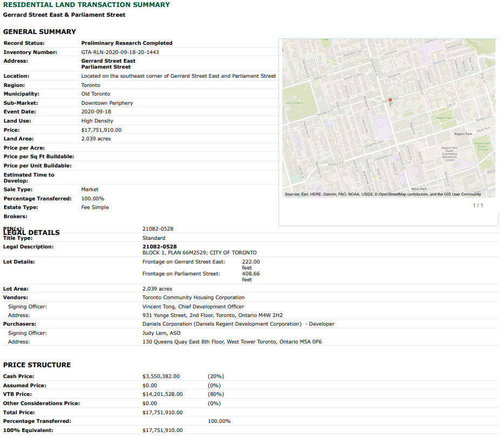
Task: Click the Event Date value 2020-09-18
Action: pos(96,112)
